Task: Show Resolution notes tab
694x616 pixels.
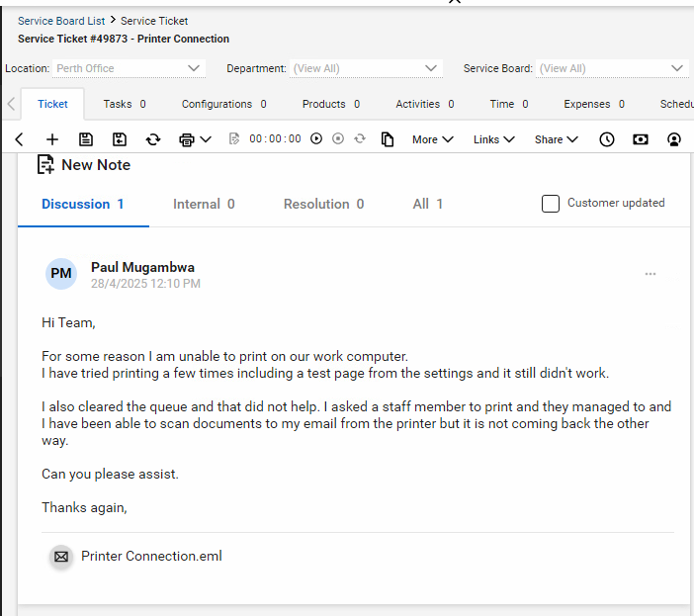Action: click(323, 204)
